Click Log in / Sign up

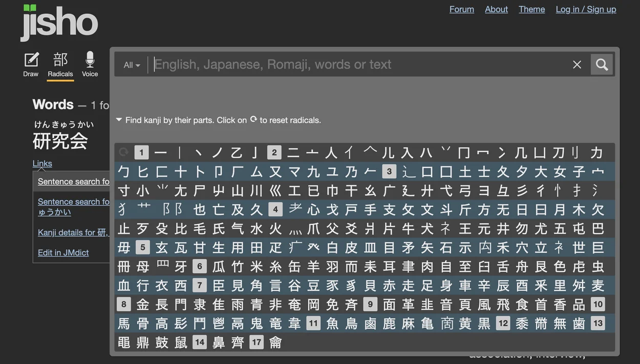click(x=586, y=9)
